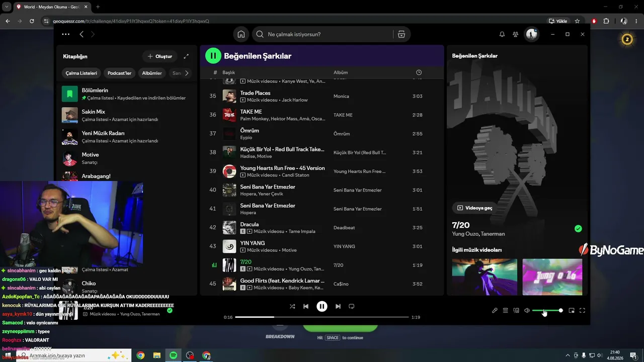Open the friend activity icon

point(516,34)
